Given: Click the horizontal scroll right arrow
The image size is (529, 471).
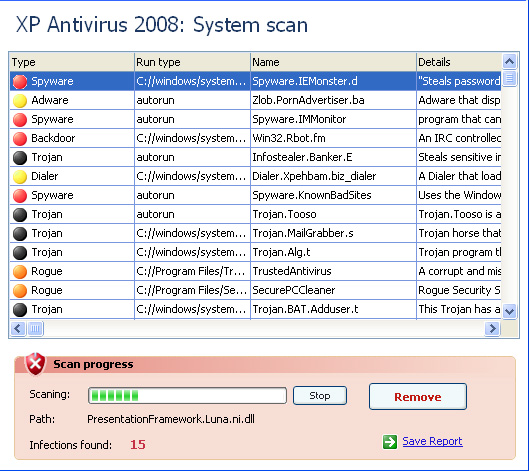Looking at the screenshot, I should [492, 328].
